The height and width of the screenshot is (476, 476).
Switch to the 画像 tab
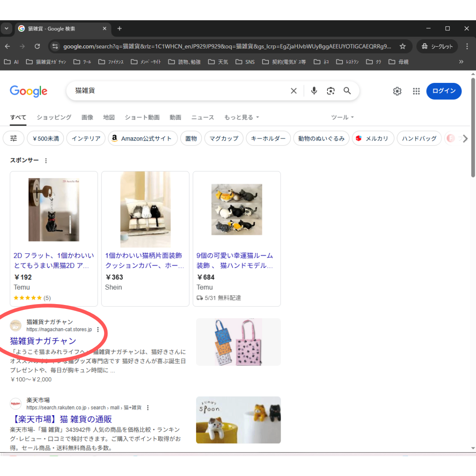click(87, 118)
